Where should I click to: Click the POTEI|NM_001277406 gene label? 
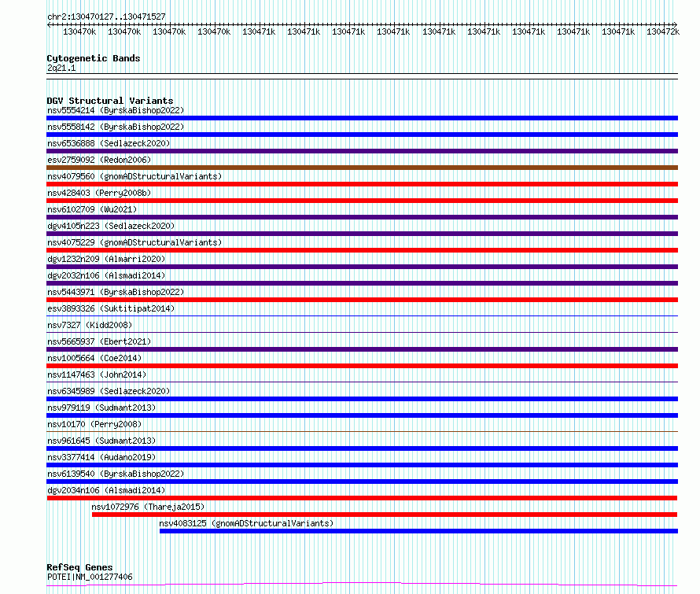(90, 577)
